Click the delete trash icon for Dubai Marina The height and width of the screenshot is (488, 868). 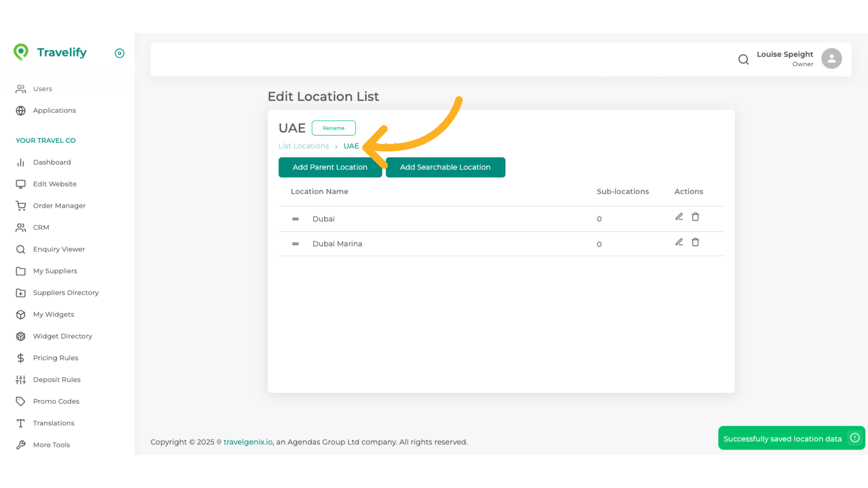point(695,242)
